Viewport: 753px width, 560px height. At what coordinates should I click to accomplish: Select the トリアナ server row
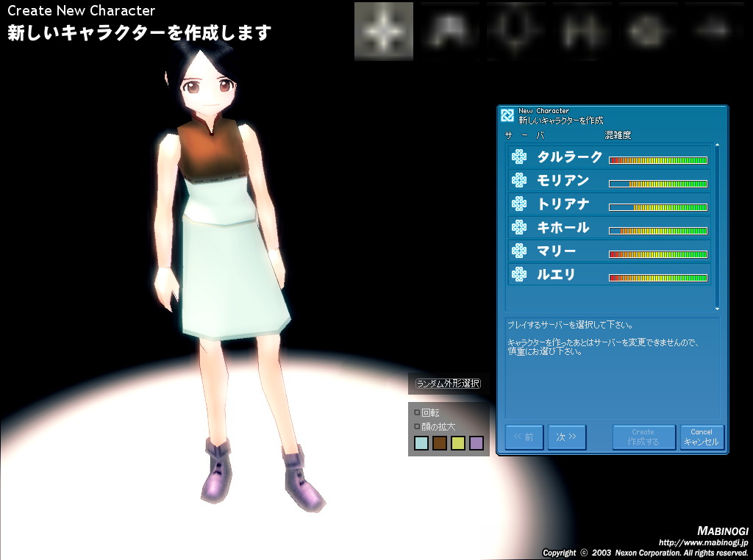tap(610, 204)
